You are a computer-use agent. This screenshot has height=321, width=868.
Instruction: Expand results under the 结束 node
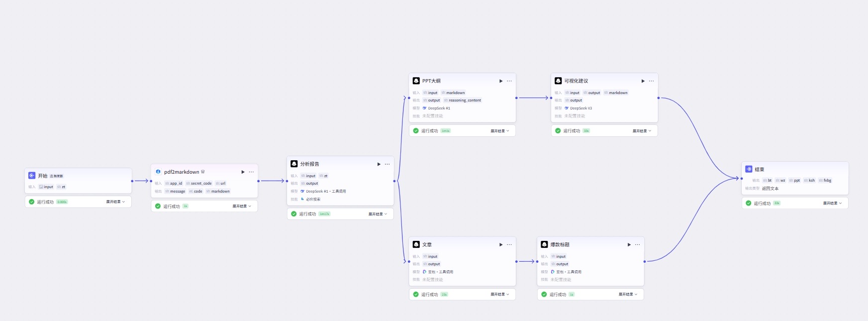point(832,203)
